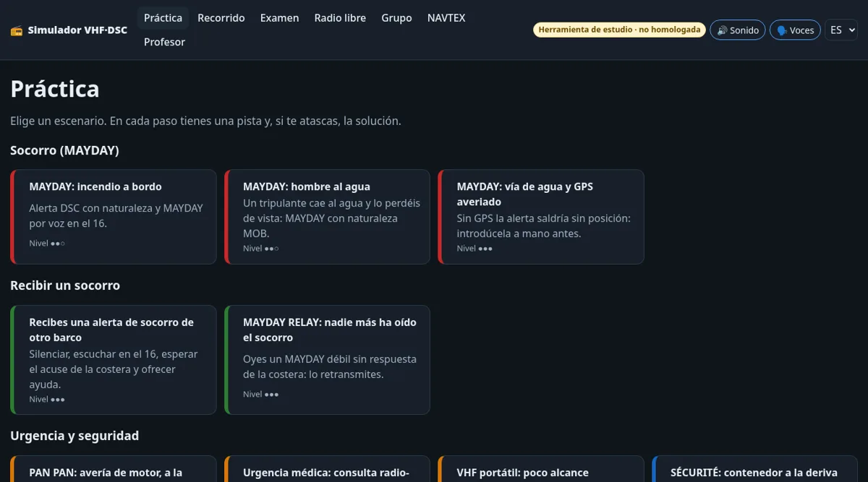
Task: Click Nivel indicator on alerta de otro barco card
Action: tap(47, 400)
